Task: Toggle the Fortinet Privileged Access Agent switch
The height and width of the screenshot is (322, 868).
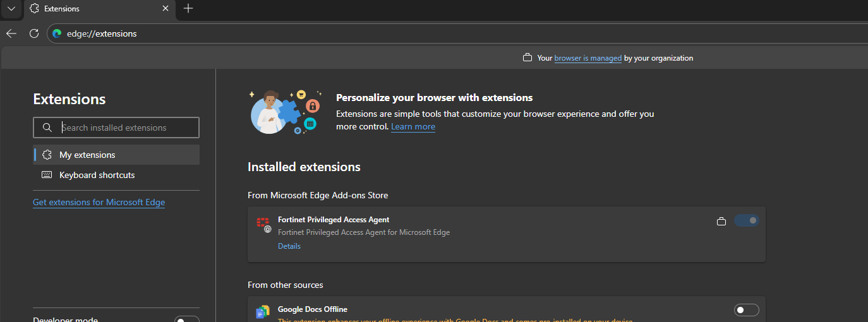Action: click(746, 220)
